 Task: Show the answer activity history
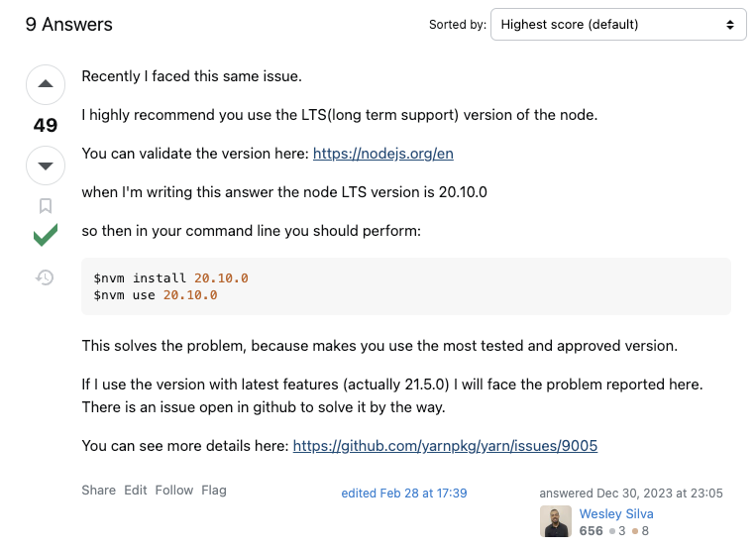[x=46, y=277]
